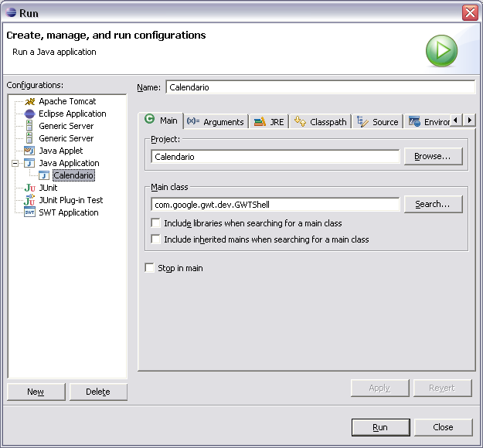This screenshot has height=448, width=483.
Task: Select the SWT Application icon
Action: pos(29,212)
